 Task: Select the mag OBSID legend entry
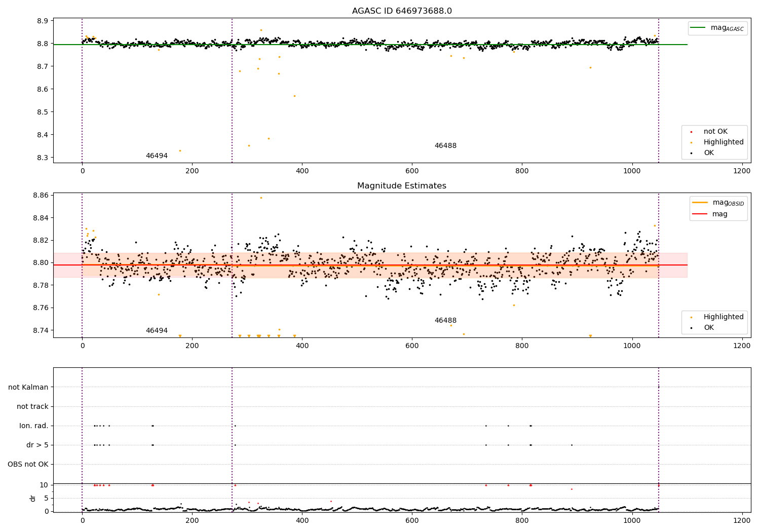click(x=719, y=203)
